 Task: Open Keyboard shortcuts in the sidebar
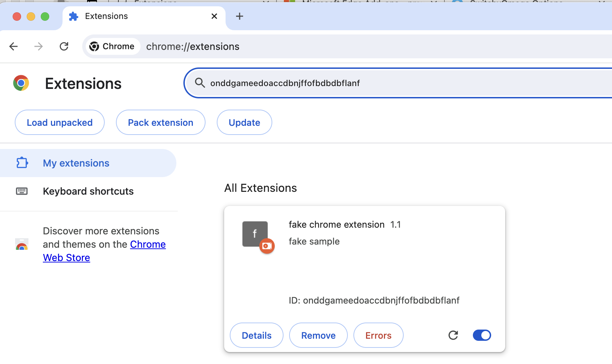(x=88, y=191)
